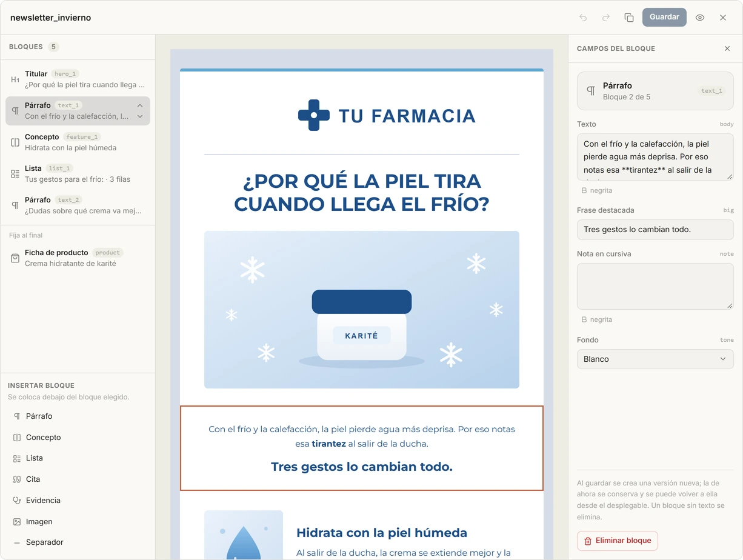Click the Tu Farmacia logo
The width and height of the screenshot is (743, 560).
pos(387,115)
